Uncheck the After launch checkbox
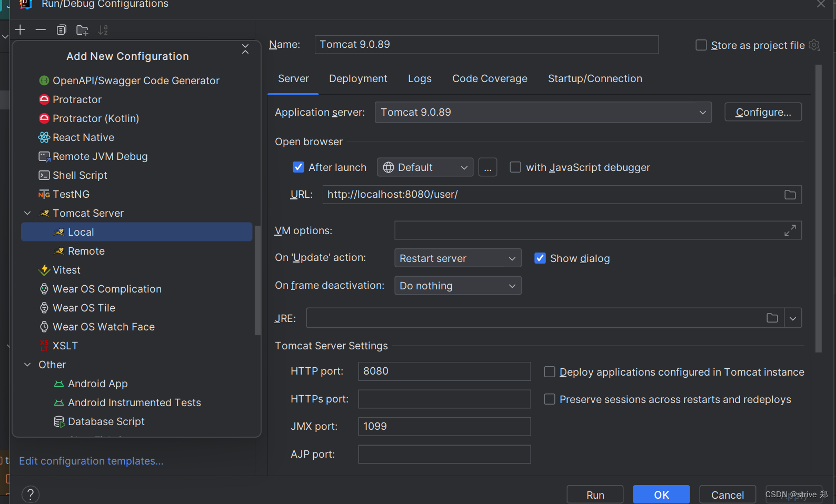 pos(298,167)
